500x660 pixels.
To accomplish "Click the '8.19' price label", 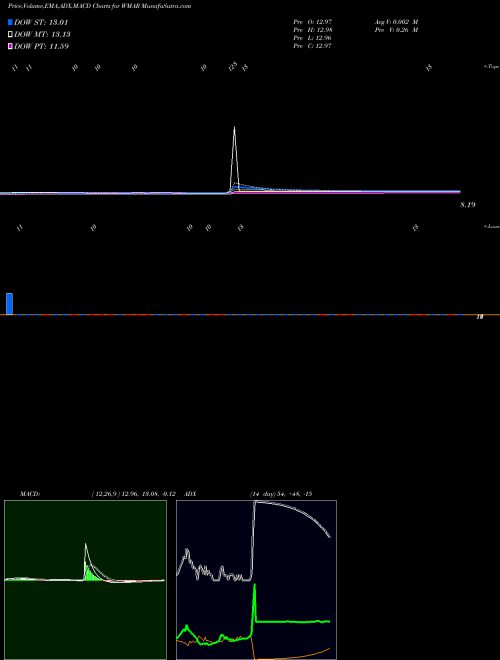I will [x=468, y=205].
